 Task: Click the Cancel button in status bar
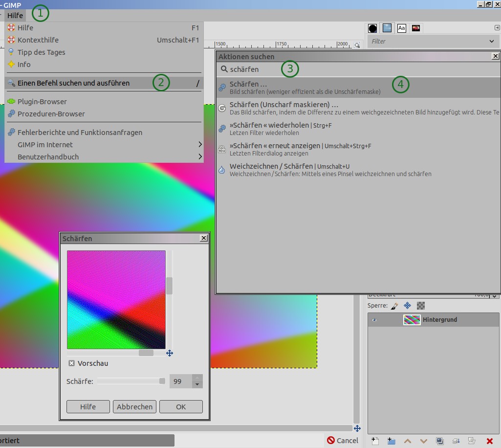click(342, 440)
